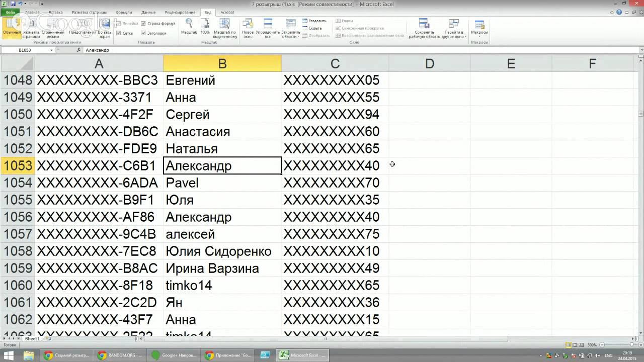Click the 300% zoom level
The image size is (644, 362).
(x=592, y=345)
